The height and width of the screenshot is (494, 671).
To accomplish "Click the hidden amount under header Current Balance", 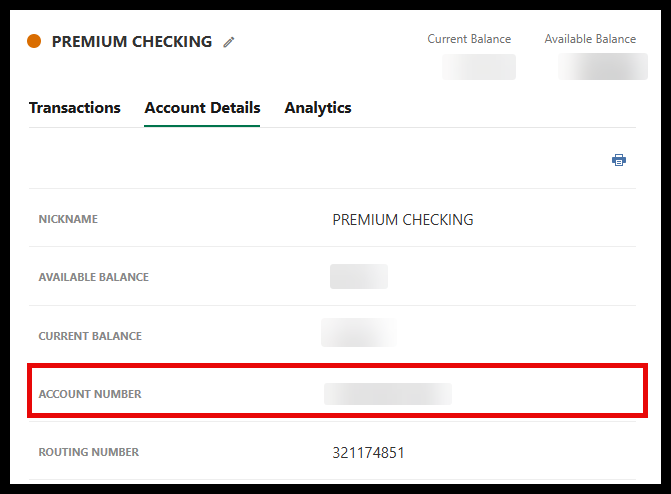I will pyautogui.click(x=479, y=67).
